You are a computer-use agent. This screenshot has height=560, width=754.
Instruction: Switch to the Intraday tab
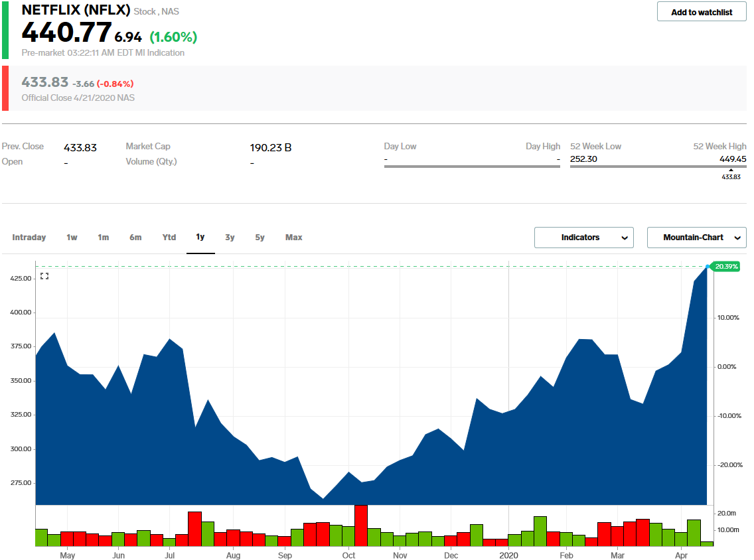[29, 237]
